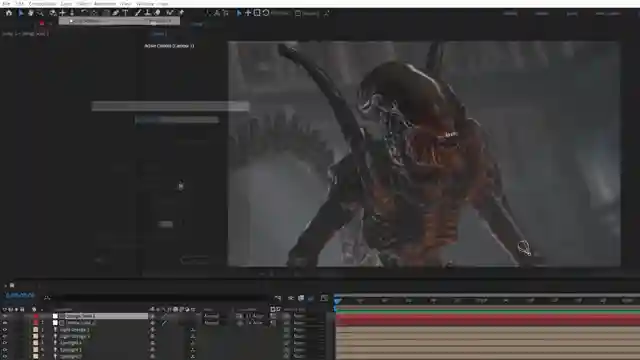Select the Rotation tool in the toolbar
Viewport: 640px width, 360px height.
tap(84, 13)
